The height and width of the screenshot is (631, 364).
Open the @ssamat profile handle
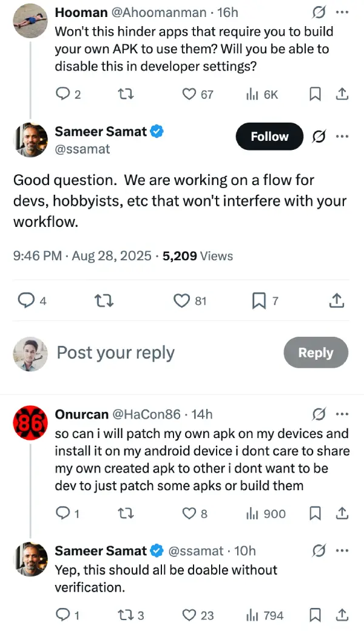[x=82, y=149]
